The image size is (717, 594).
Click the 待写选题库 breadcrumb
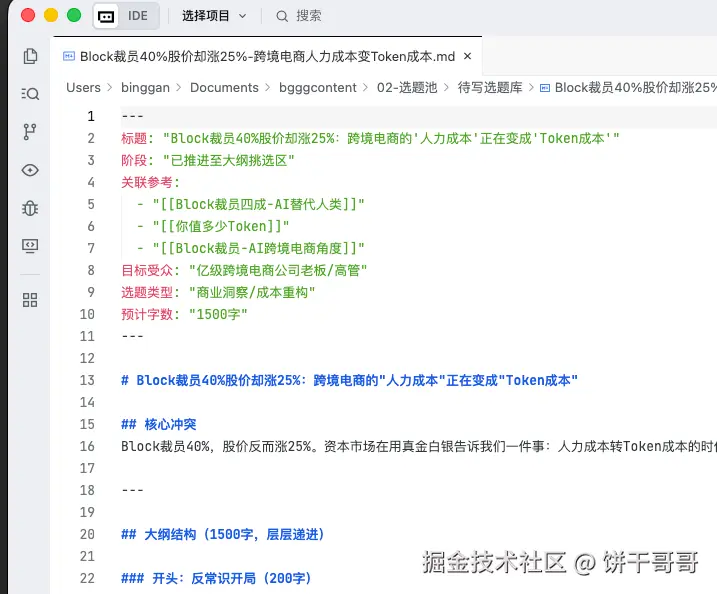pyautogui.click(x=490, y=87)
